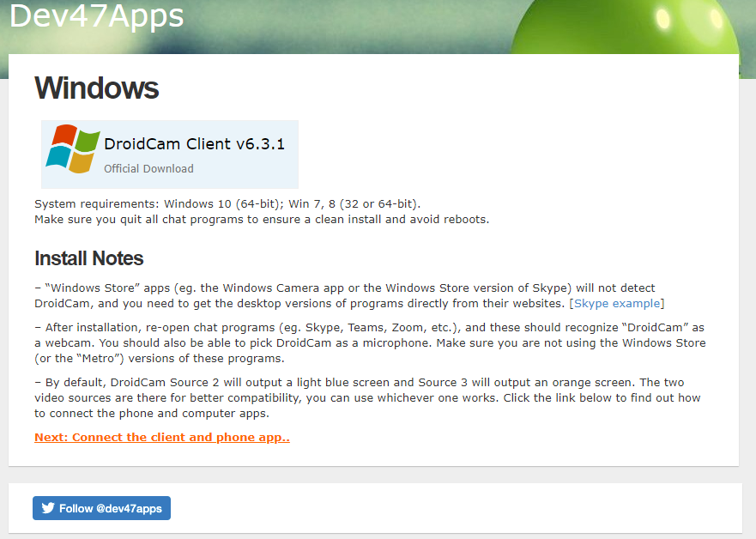The height and width of the screenshot is (539, 756).
Task: Open the Dev47Apps site title
Action: coord(96,15)
